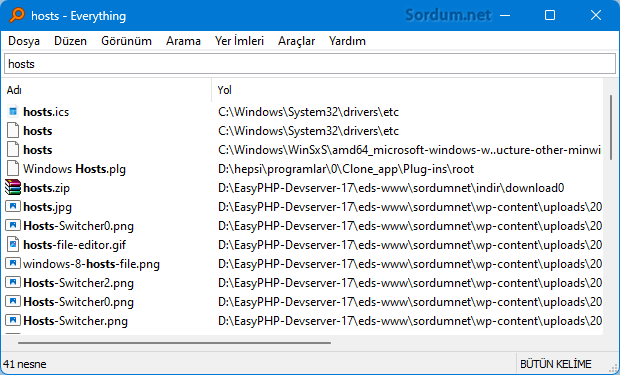
Task: Minimize the Everything window
Action: click(505, 15)
